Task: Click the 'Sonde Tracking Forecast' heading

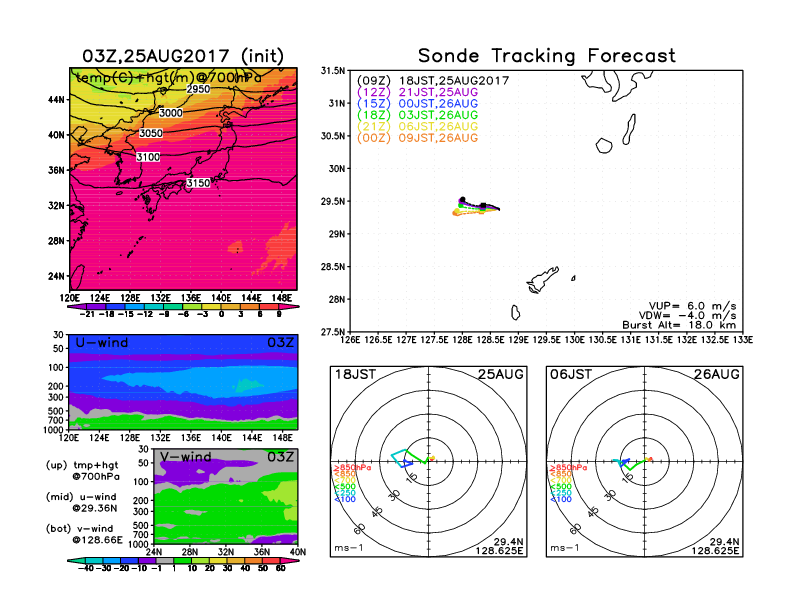Action: point(547,56)
